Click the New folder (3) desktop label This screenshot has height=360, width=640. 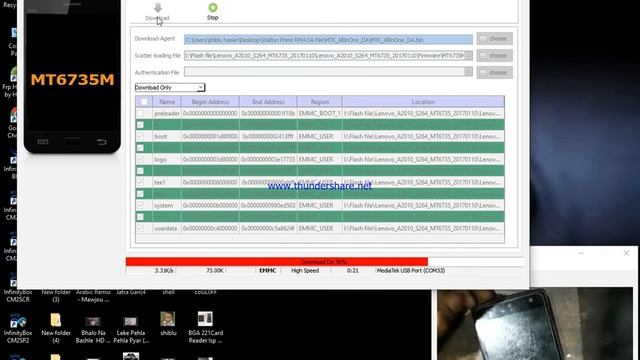56,296
